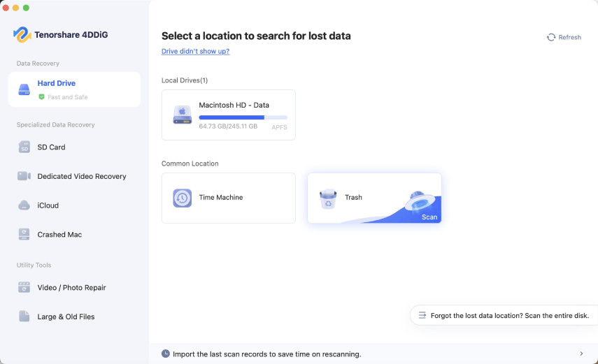Select the Macintosh HD - Data drive

(229, 115)
